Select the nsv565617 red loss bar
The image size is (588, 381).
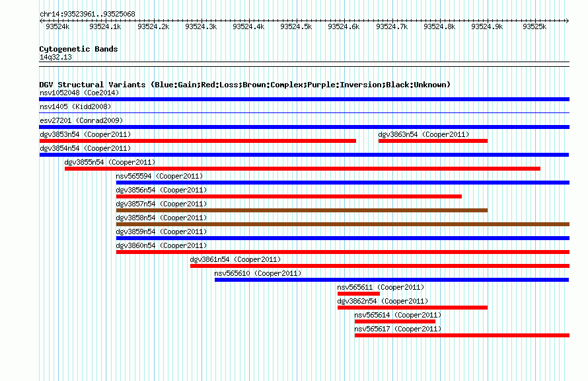[x=462, y=335]
